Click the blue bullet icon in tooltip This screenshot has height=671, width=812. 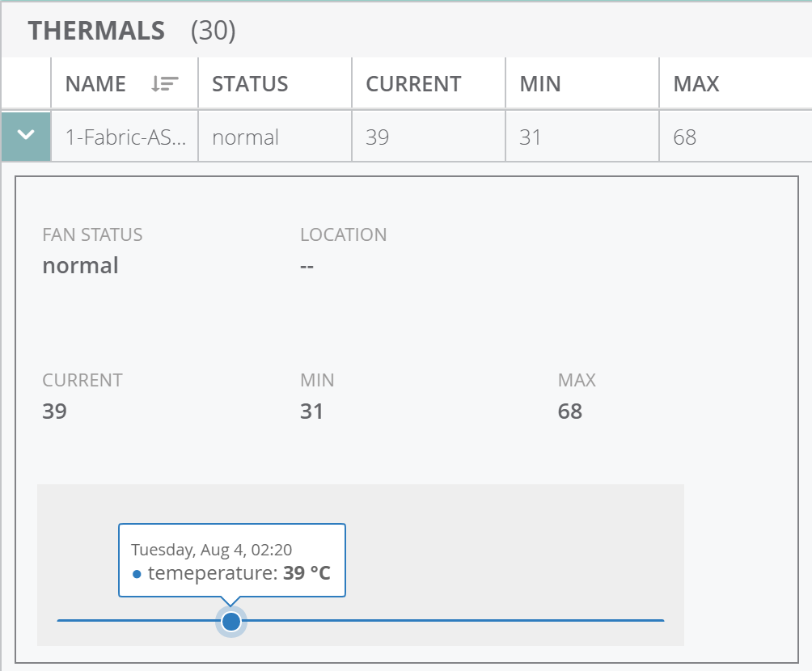pyautogui.click(x=137, y=574)
